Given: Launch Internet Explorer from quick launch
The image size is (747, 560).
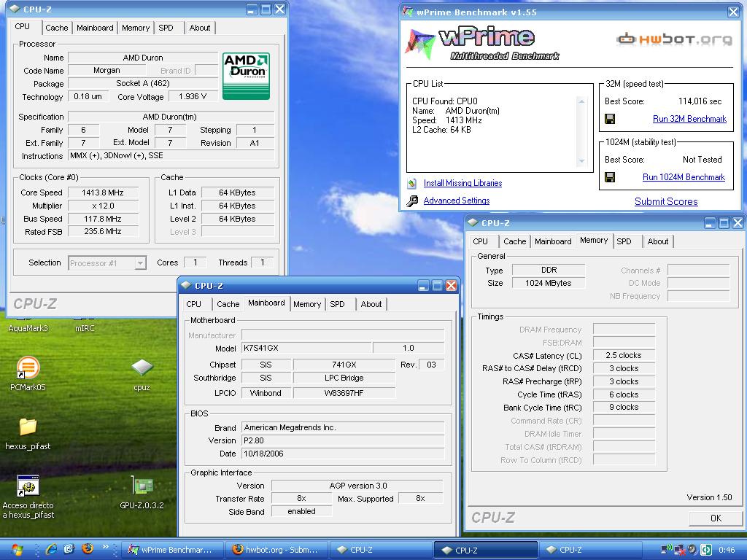Looking at the screenshot, I should tap(51, 550).
